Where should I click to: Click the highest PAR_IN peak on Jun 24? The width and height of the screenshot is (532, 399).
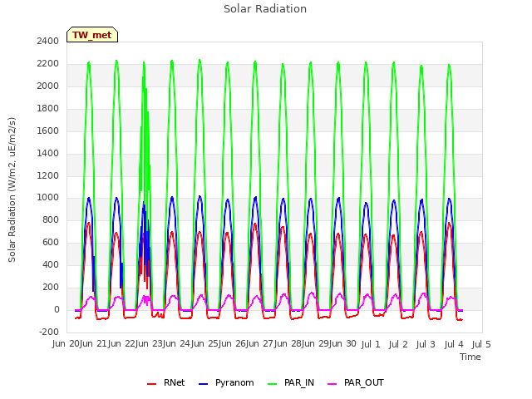click(199, 61)
